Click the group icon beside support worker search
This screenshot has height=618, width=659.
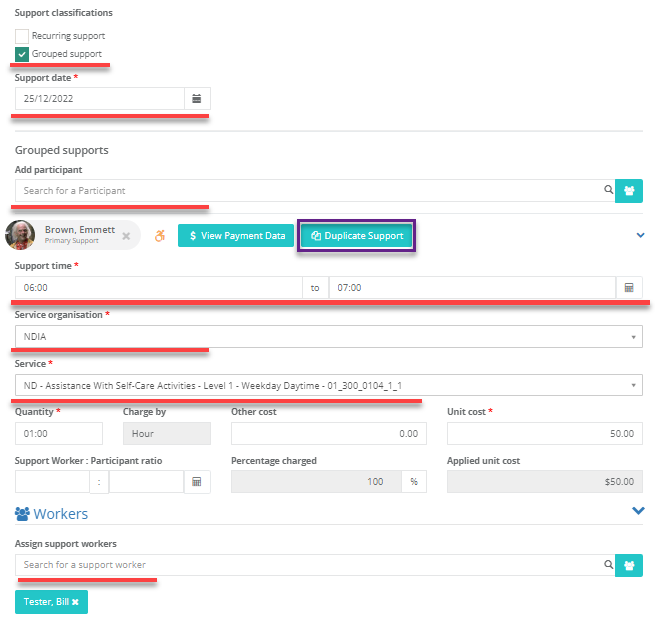[629, 565]
